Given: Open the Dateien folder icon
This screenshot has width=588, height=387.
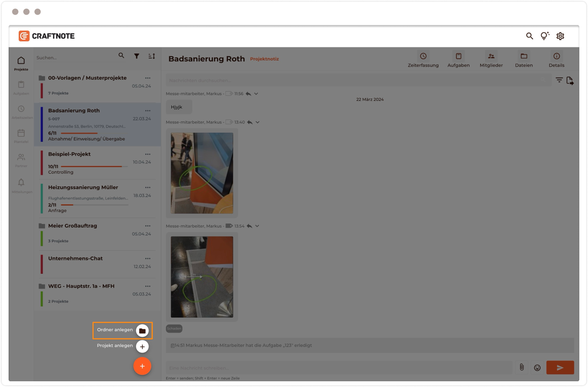Looking at the screenshot, I should pos(524,56).
